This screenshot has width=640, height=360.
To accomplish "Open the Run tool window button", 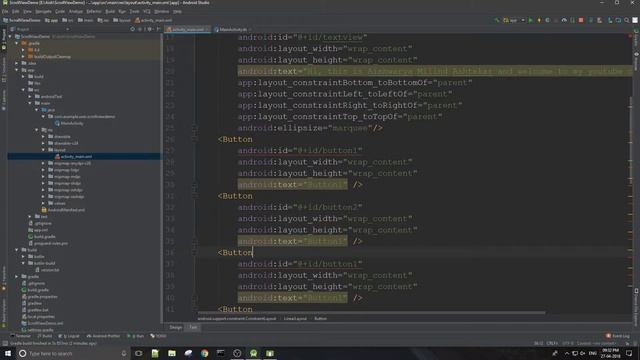I will 136,336.
